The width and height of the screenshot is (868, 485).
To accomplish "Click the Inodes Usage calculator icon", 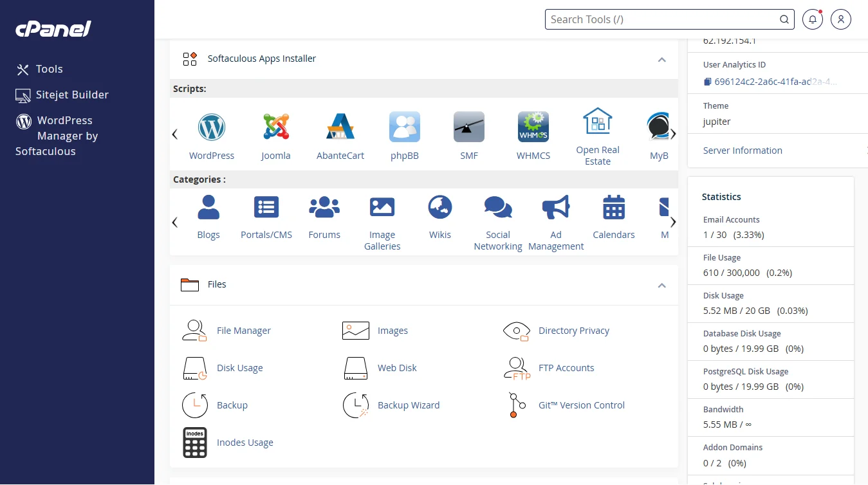I will tap(195, 443).
